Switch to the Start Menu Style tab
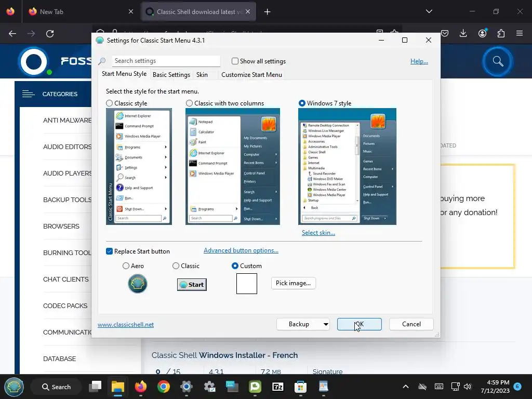The width and height of the screenshot is (532, 399). (x=124, y=74)
